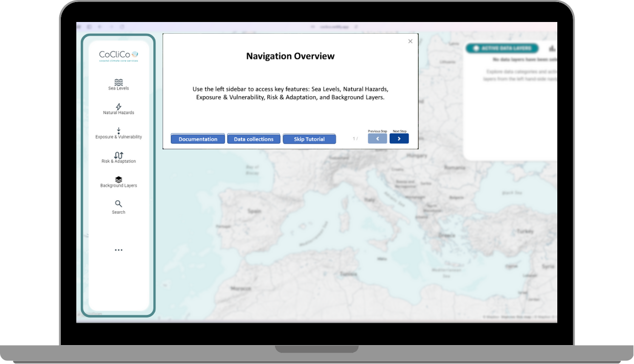Close the Navigation Overview dialog

(410, 41)
